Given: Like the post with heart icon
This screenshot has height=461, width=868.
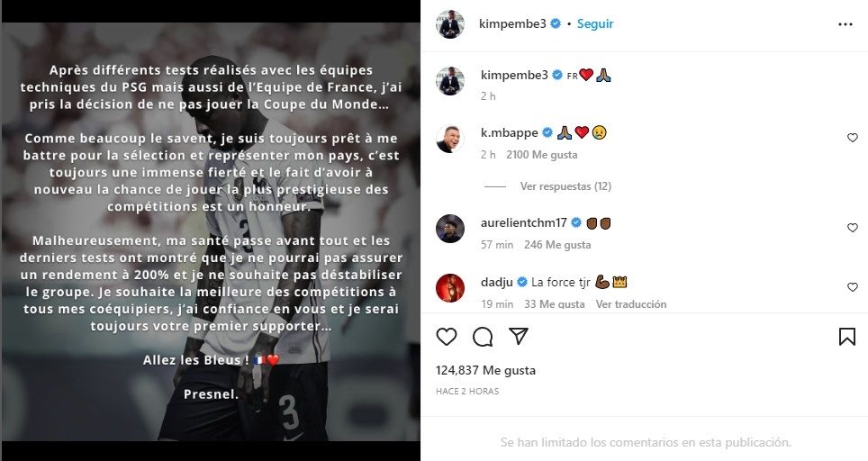Looking at the screenshot, I should coord(447,337).
